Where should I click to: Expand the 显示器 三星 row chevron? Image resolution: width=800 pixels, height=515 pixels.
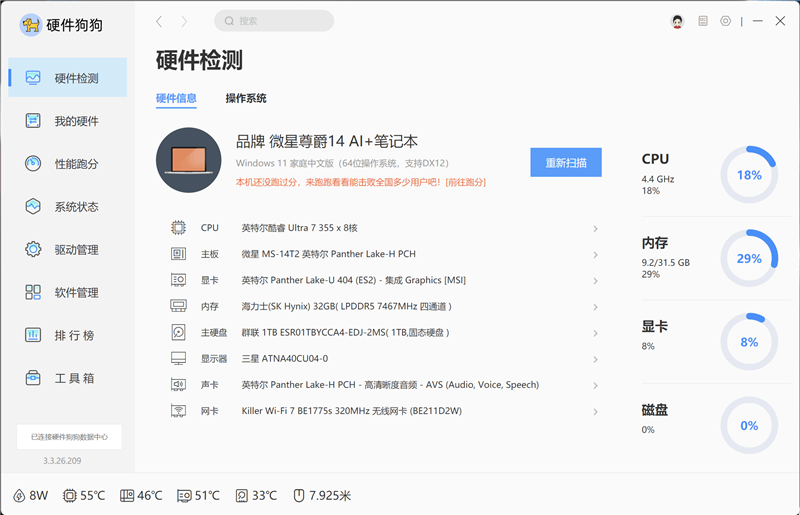[x=595, y=359]
